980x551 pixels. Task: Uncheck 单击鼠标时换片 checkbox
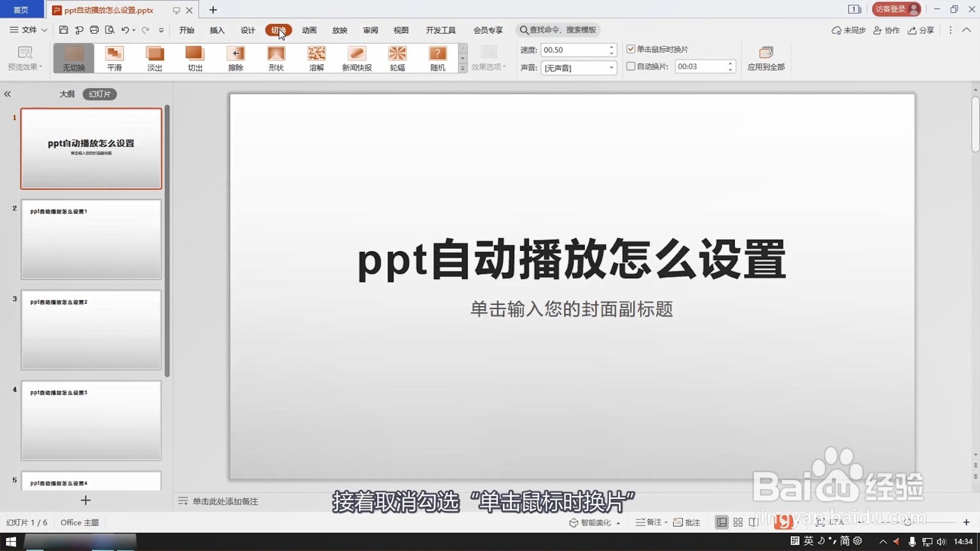click(x=630, y=50)
